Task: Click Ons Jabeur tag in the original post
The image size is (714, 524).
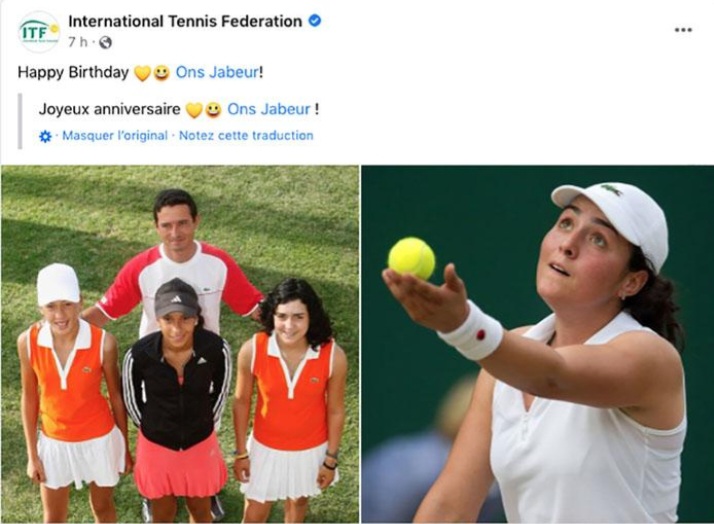Action: [217, 72]
